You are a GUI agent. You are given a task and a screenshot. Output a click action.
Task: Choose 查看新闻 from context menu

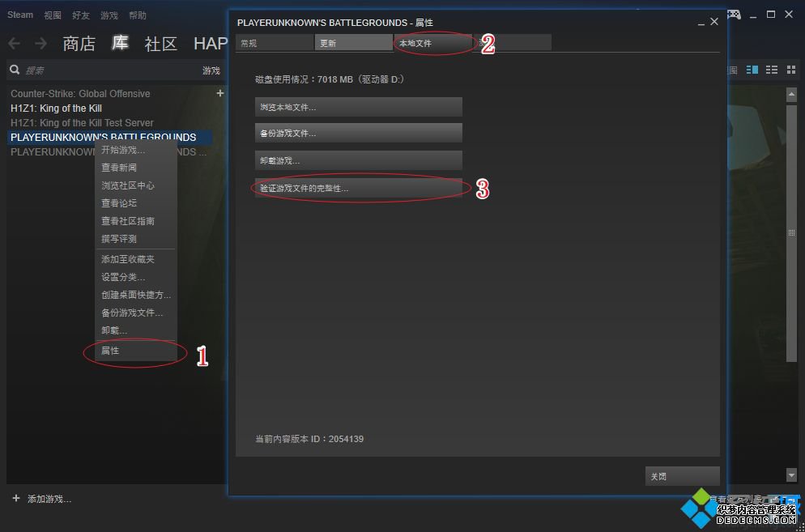coord(136,168)
